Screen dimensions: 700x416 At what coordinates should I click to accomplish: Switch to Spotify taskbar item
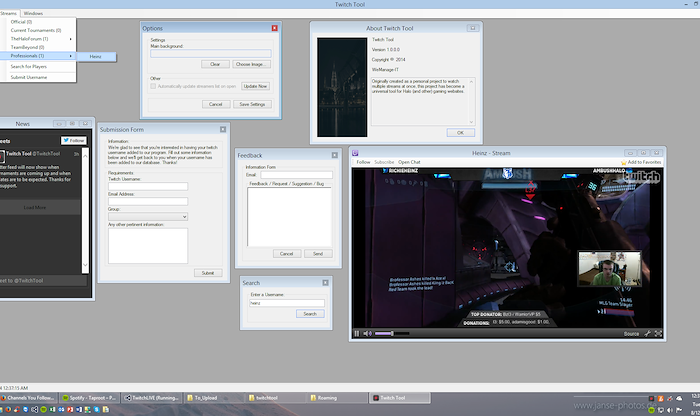pyautogui.click(x=89, y=398)
